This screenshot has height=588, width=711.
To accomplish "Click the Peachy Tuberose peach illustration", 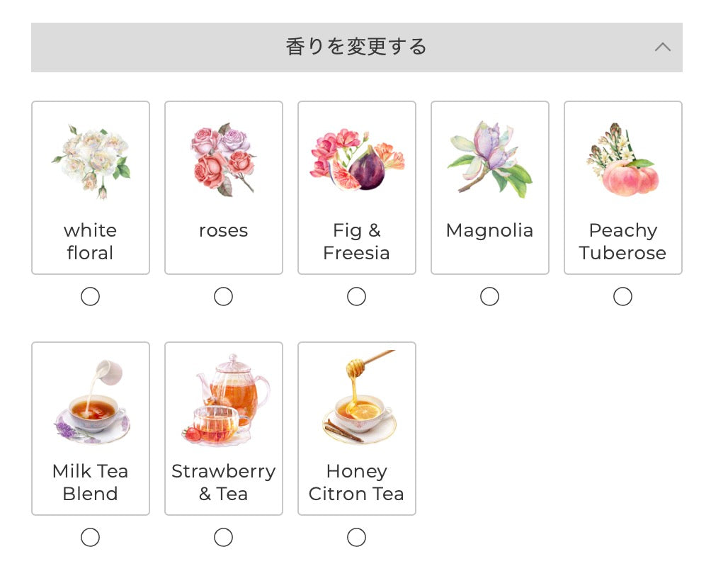I will click(622, 159).
